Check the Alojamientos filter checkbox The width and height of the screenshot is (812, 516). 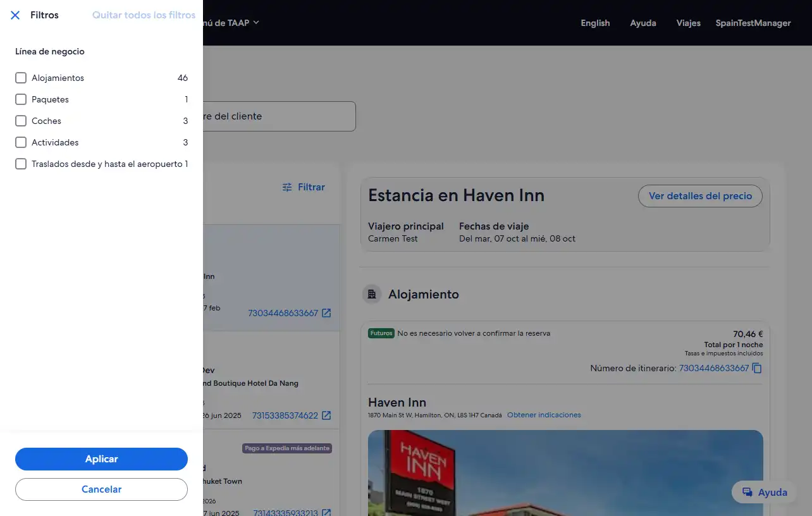pos(21,78)
